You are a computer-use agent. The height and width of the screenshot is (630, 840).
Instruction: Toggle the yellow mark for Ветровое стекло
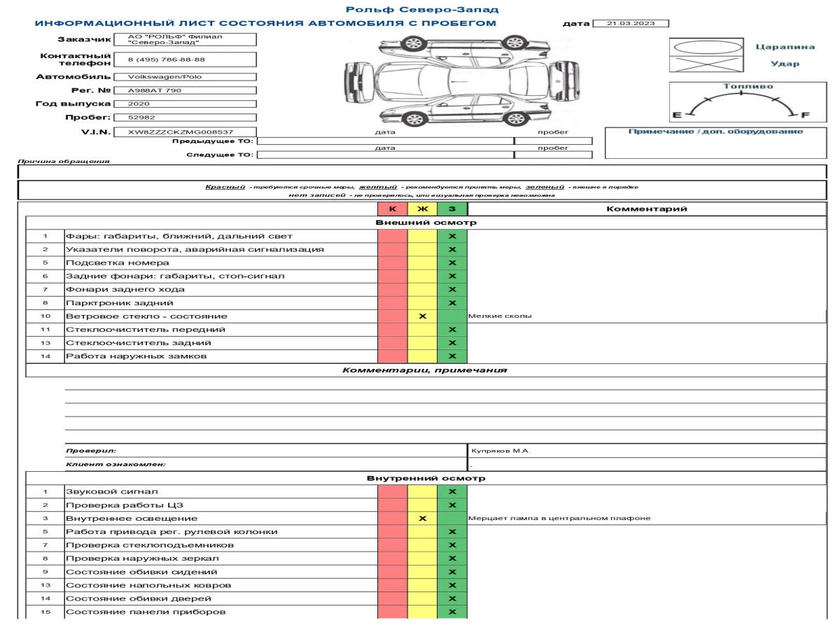pyautogui.click(x=422, y=316)
